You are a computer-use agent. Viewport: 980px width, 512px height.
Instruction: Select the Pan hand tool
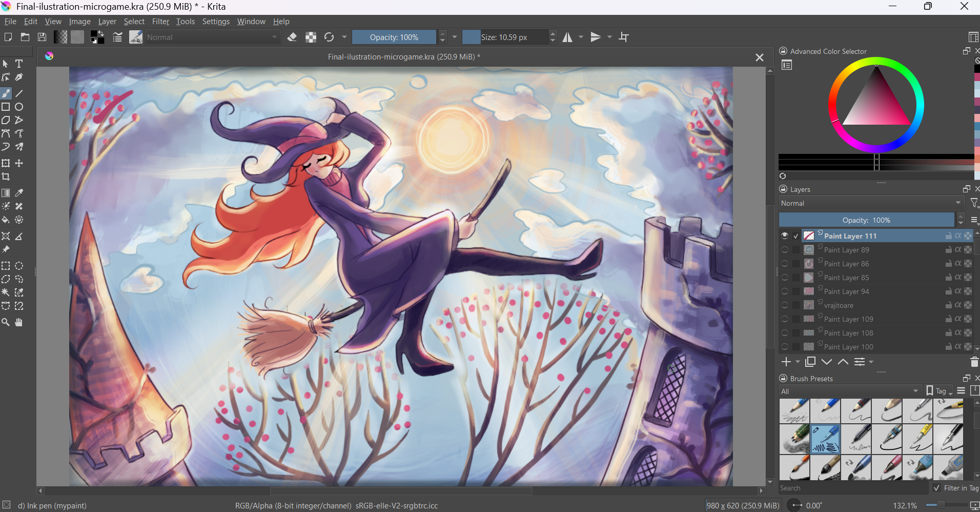[x=19, y=322]
